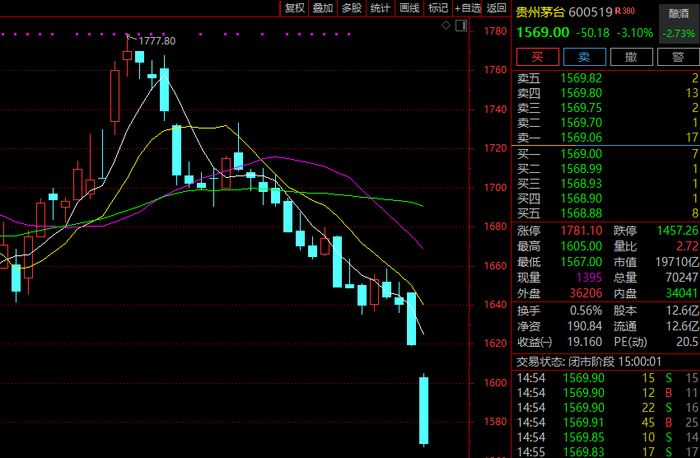Click the blue 卖 sell button
Screen dimensions: 700x458
(x=584, y=57)
